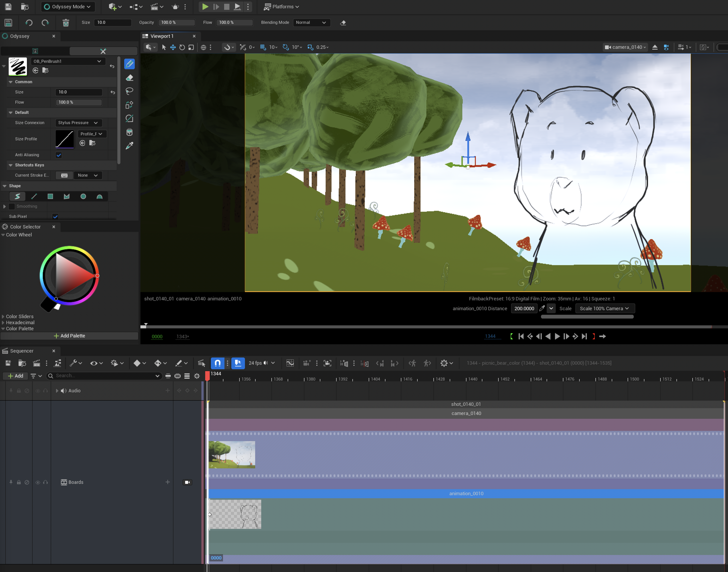Switch to the Viewport 1 tab
Viewport: 728px width, 572px height.
point(162,36)
